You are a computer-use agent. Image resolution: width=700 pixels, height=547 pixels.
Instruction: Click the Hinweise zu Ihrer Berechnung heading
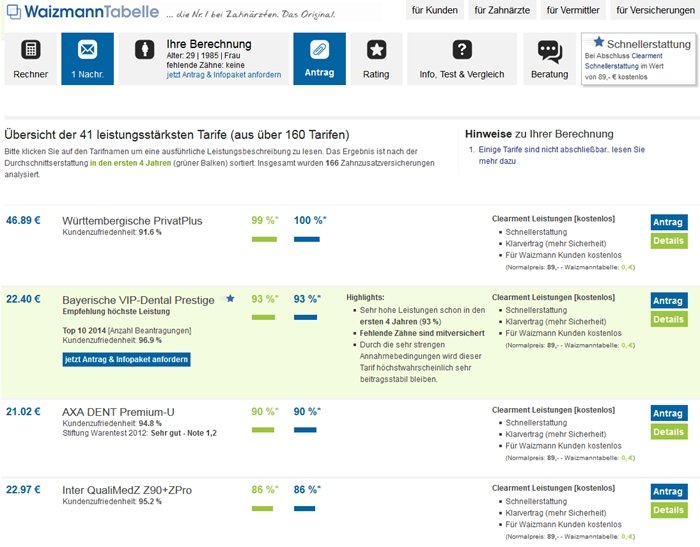point(539,134)
